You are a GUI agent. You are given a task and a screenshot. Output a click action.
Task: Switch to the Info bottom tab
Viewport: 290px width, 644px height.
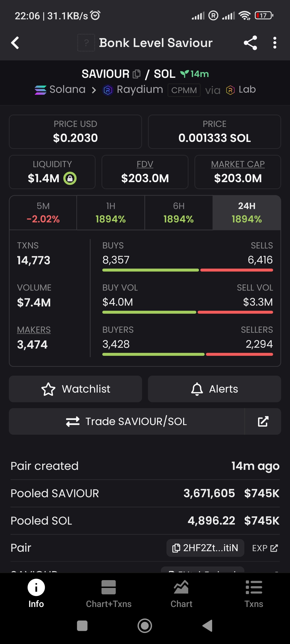click(36, 594)
